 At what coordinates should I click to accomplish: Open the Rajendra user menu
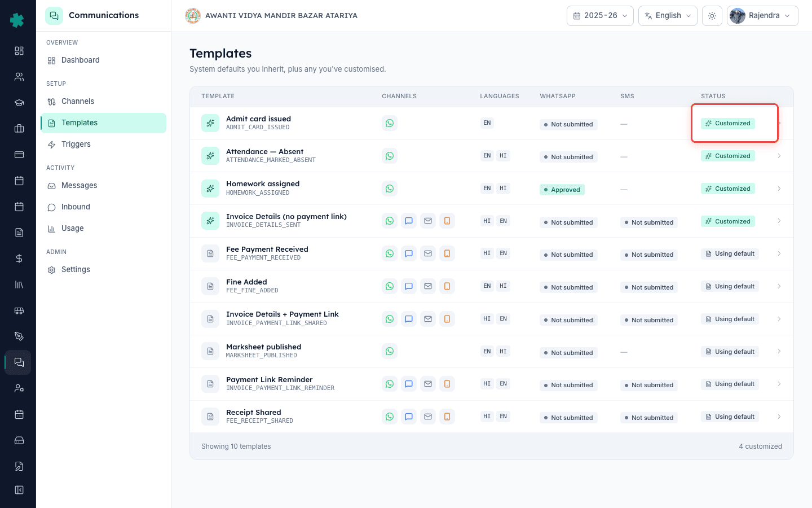(762, 16)
